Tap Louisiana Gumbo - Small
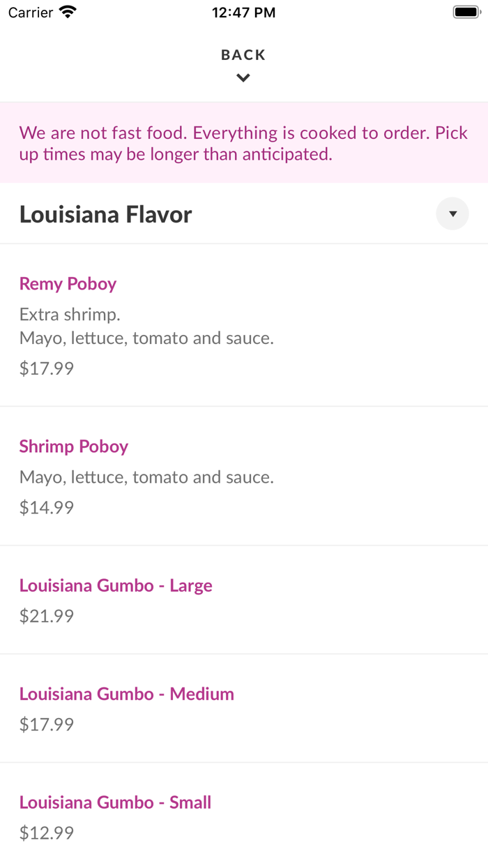This screenshot has width=488, height=868. pyautogui.click(x=115, y=802)
